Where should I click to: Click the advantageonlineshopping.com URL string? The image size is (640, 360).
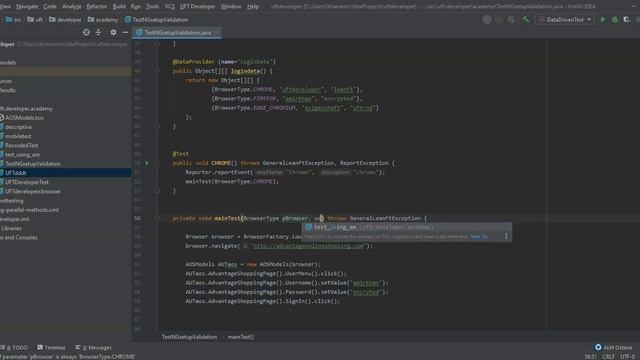(x=309, y=246)
